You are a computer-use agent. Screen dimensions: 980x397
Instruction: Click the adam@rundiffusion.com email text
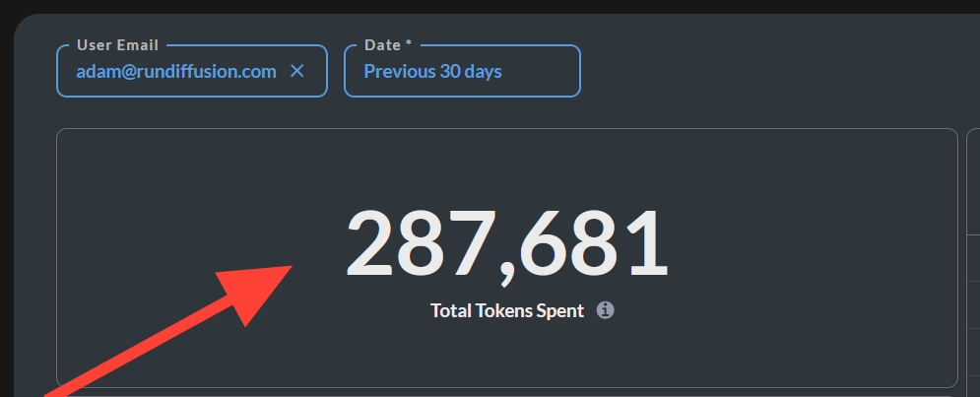coord(176,72)
